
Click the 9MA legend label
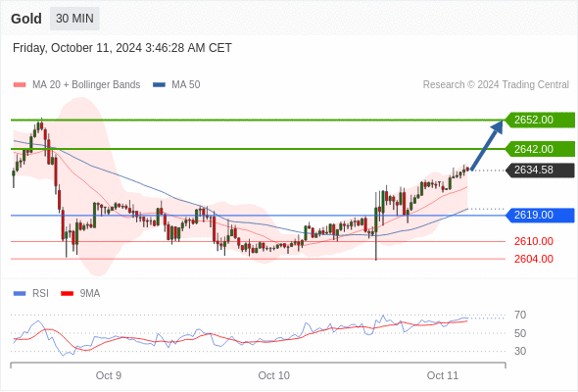click(89, 294)
